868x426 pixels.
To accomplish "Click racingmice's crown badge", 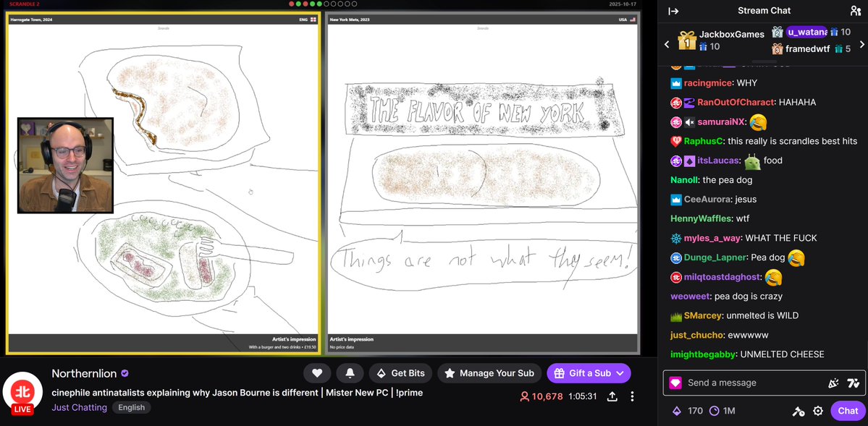I will tap(676, 84).
